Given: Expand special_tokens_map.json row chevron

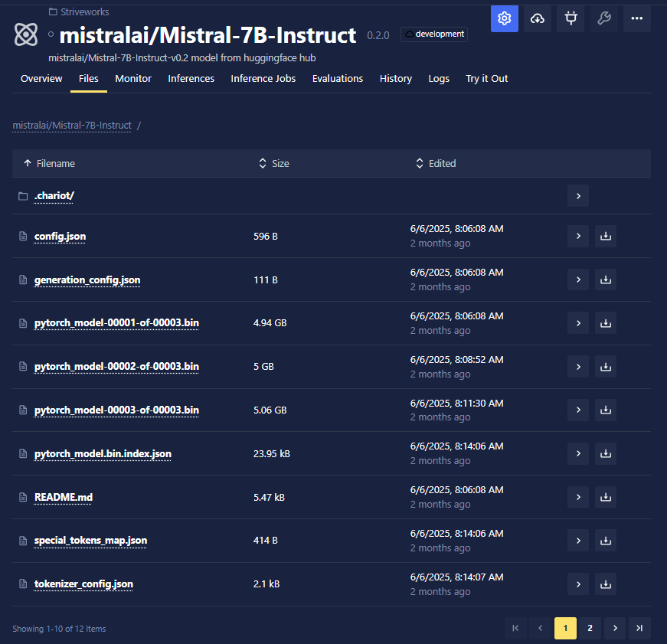Looking at the screenshot, I should (578, 541).
